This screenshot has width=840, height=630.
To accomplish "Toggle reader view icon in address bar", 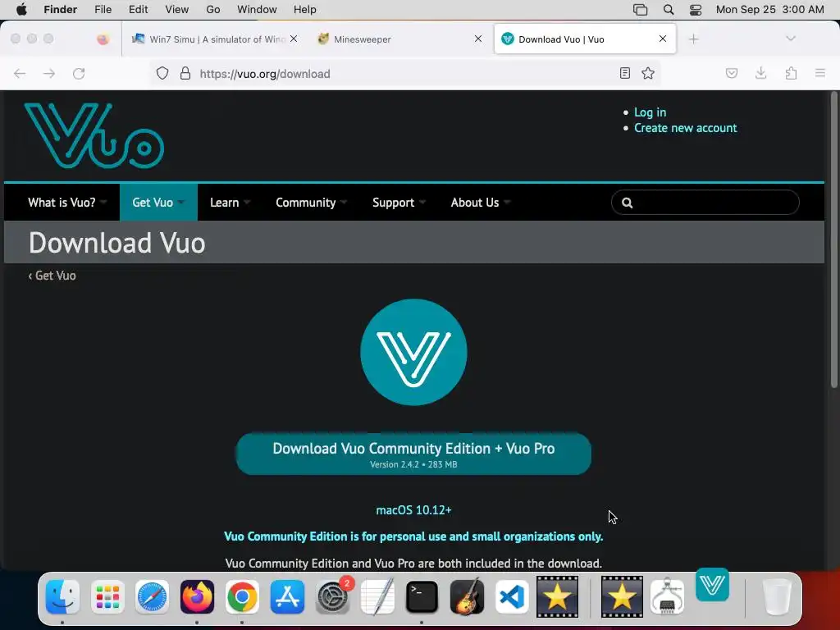I will click(x=624, y=73).
